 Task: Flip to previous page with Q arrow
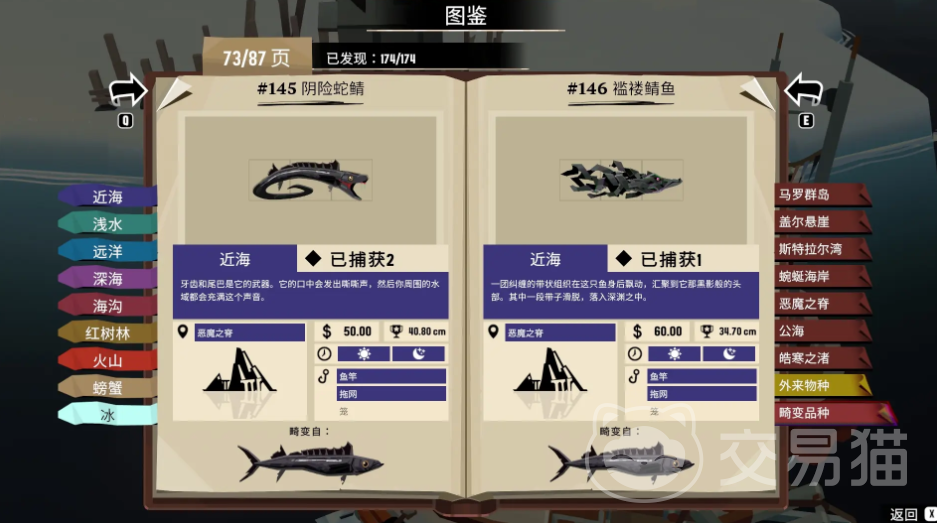127,91
